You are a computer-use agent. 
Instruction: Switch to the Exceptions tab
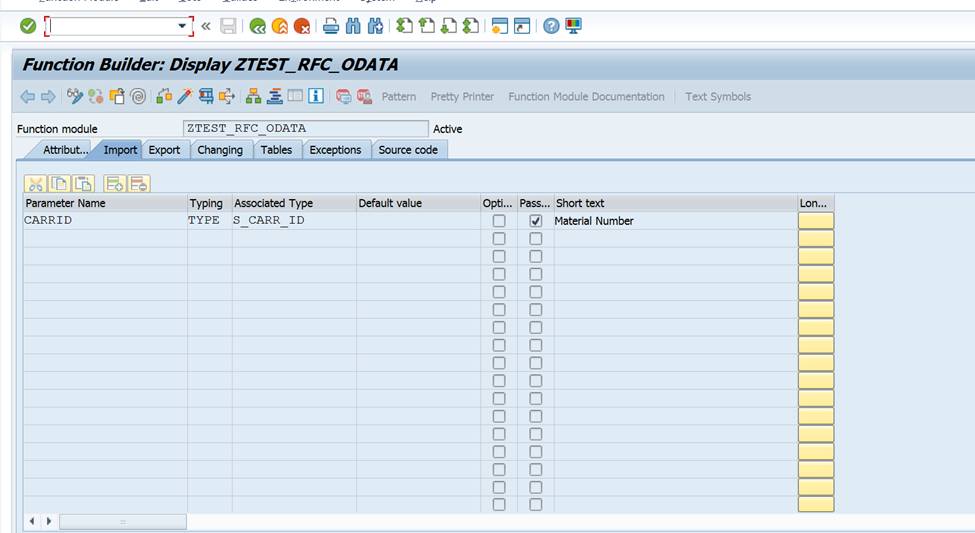tap(335, 150)
